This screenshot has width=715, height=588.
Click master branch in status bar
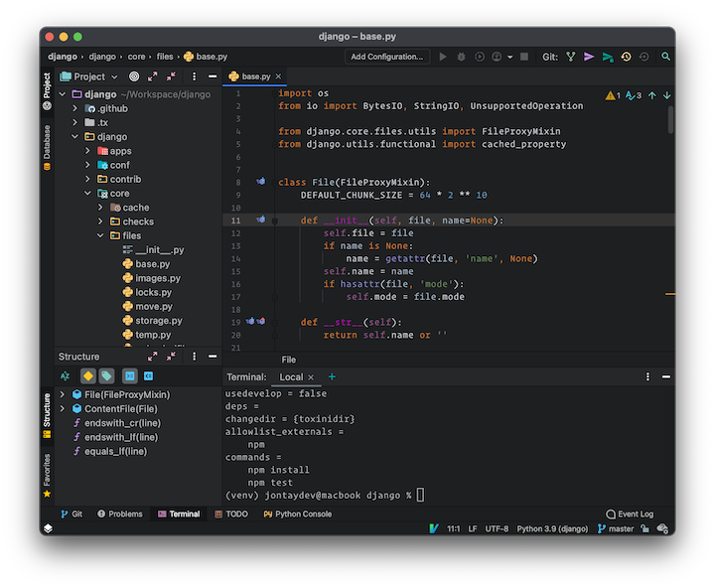pyautogui.click(x=616, y=528)
